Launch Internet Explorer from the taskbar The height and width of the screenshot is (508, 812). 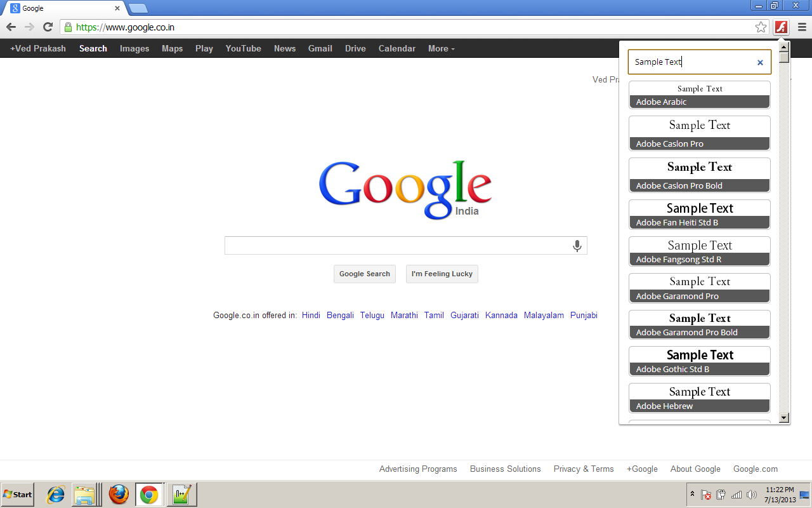[56, 494]
